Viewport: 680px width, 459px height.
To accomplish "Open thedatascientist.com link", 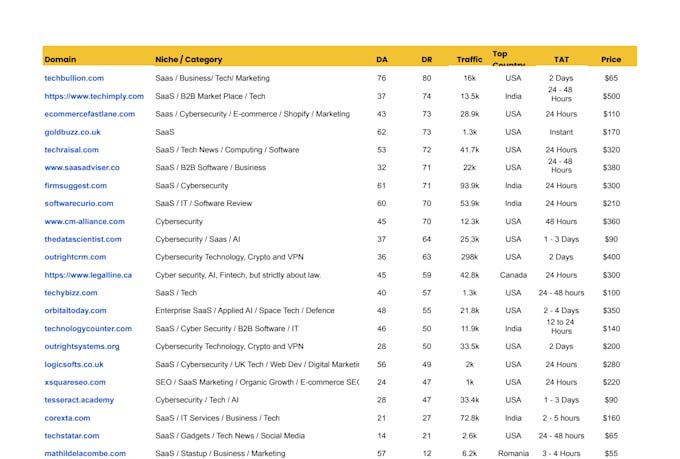I will point(83,239).
